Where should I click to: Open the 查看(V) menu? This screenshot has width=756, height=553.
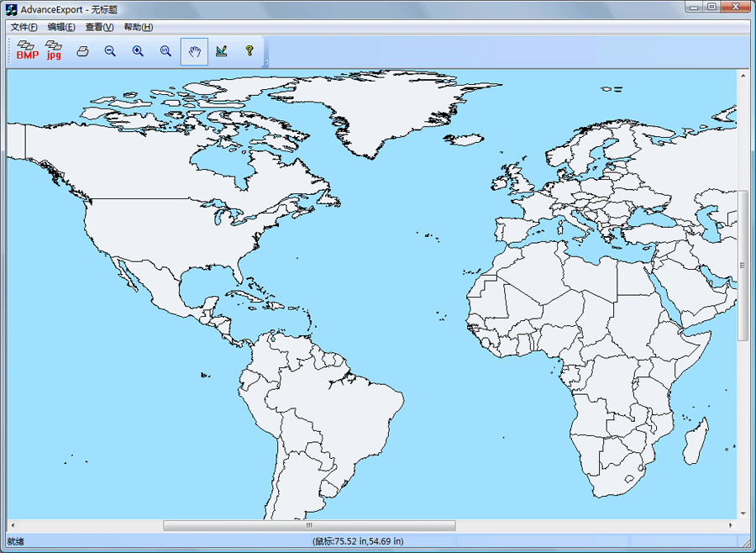tap(99, 27)
